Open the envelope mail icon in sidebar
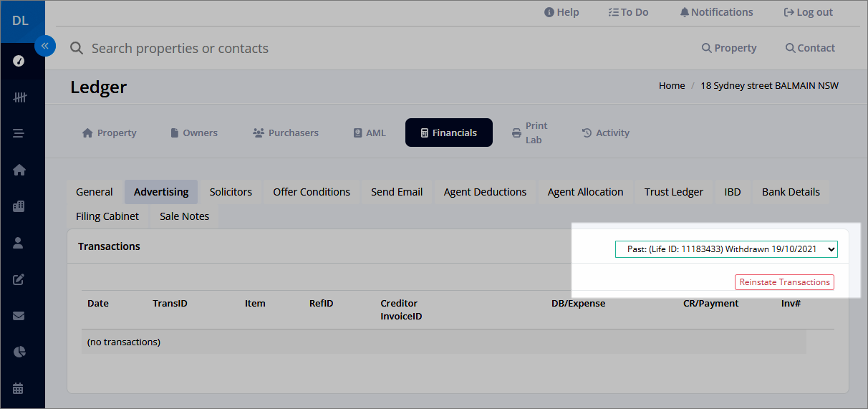 pyautogui.click(x=19, y=315)
